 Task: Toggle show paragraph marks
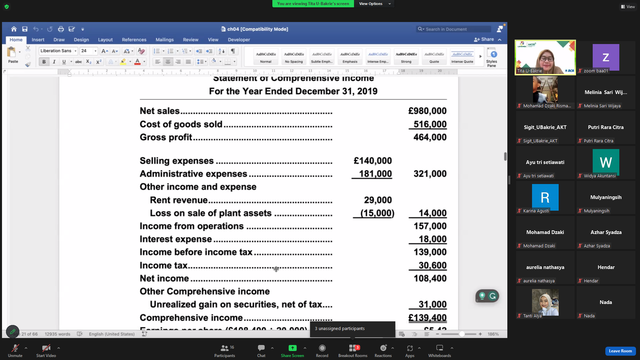233,51
